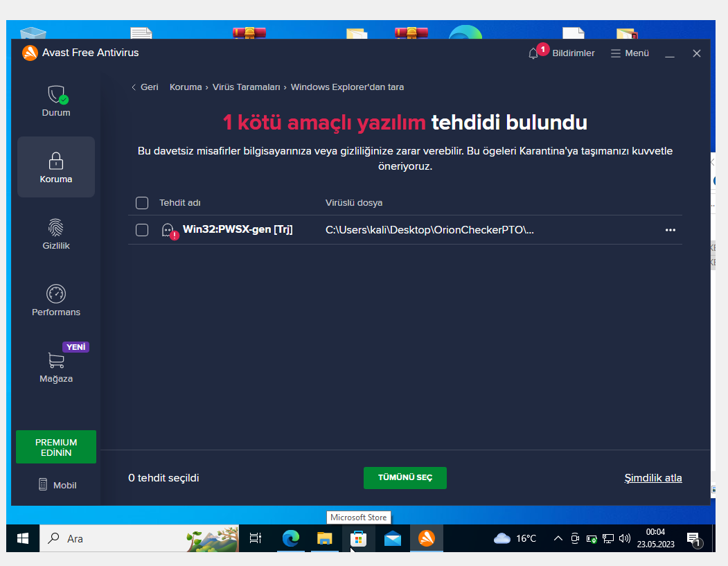Image resolution: width=728 pixels, height=566 pixels.
Task: Click the Virüslü dosya column header
Action: (x=354, y=203)
